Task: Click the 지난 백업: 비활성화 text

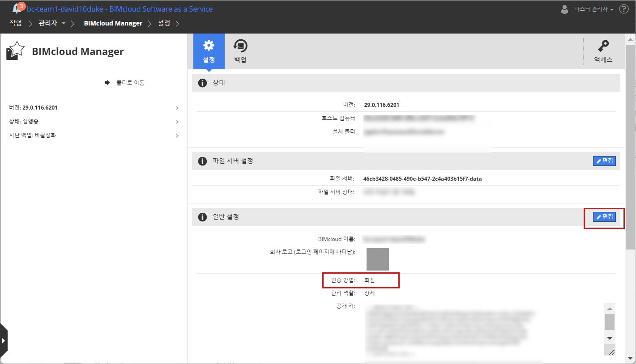Action: tap(32, 135)
